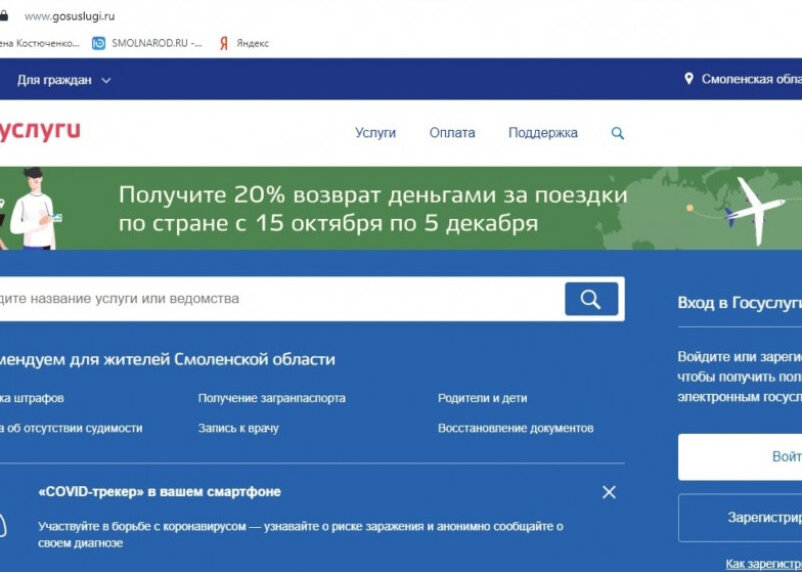Screen dimensions: 802x572
Task: Click the magnifier icon in the header navigation
Action: click(617, 134)
